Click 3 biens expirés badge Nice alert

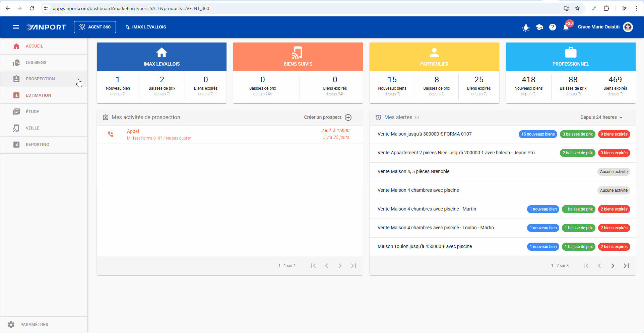tap(614, 153)
